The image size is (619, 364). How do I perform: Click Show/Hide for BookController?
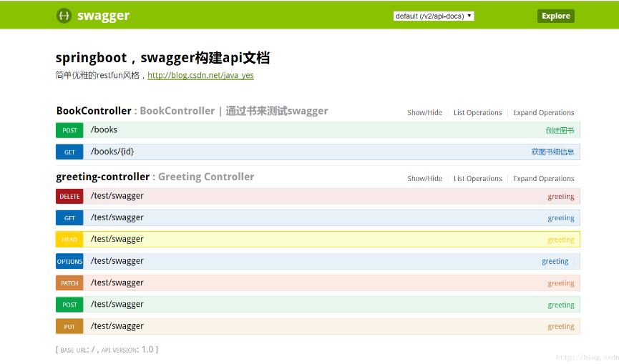tap(425, 113)
